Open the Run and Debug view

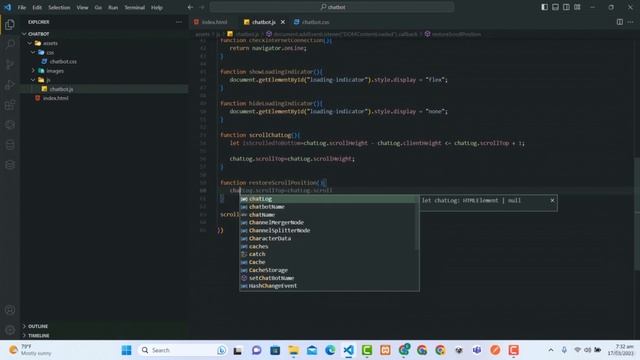click(x=10, y=84)
